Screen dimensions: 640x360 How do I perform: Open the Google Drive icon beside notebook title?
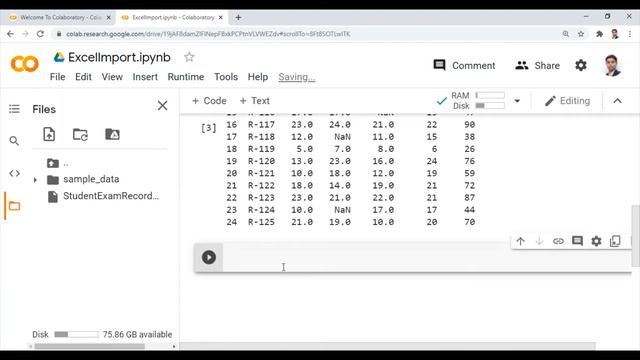coord(59,57)
